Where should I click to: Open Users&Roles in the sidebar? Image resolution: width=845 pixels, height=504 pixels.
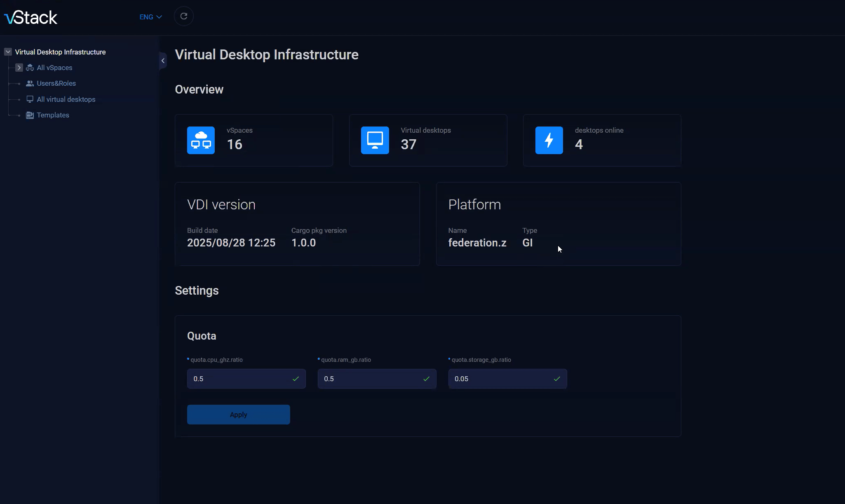coord(56,83)
